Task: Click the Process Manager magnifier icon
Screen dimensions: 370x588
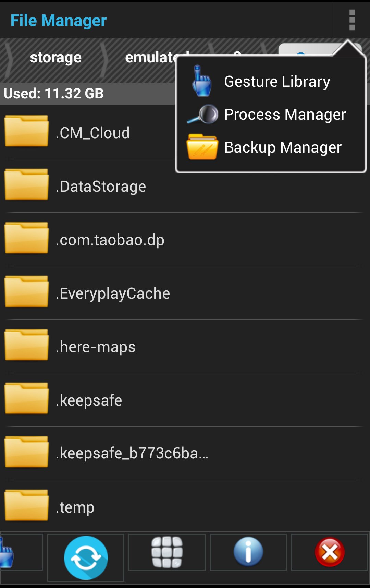Action: pos(203,115)
